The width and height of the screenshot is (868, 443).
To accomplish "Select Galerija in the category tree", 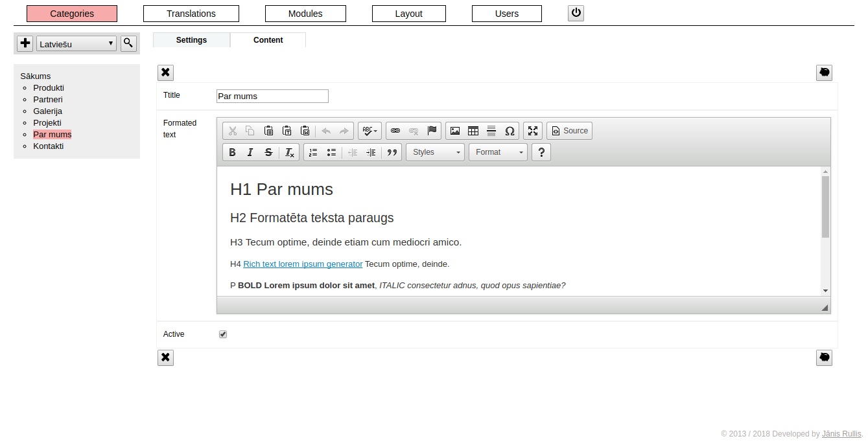I will coord(47,111).
